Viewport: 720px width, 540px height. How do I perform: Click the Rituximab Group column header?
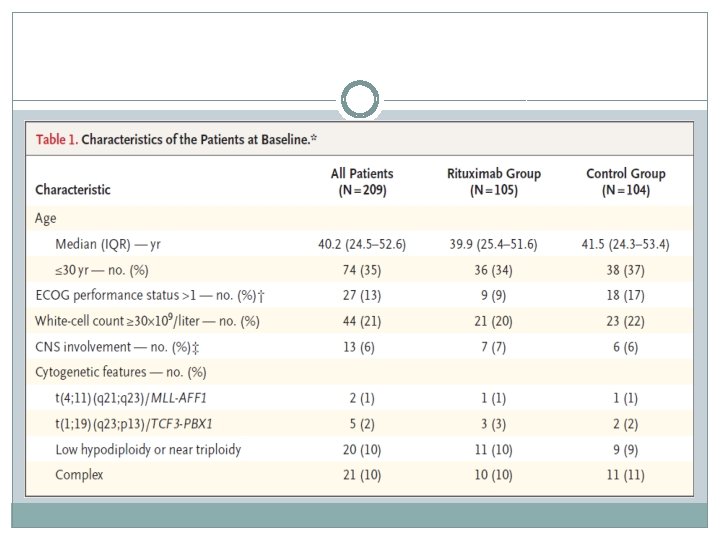click(x=493, y=181)
